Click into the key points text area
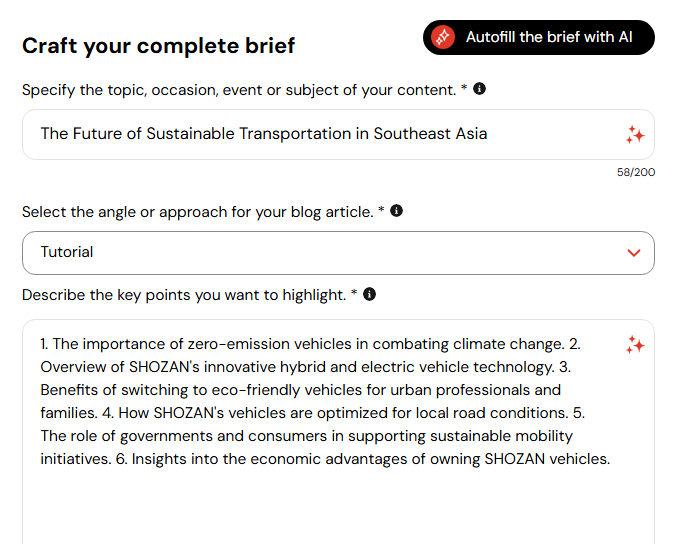Screen dimensions: 677x544 tap(320, 400)
